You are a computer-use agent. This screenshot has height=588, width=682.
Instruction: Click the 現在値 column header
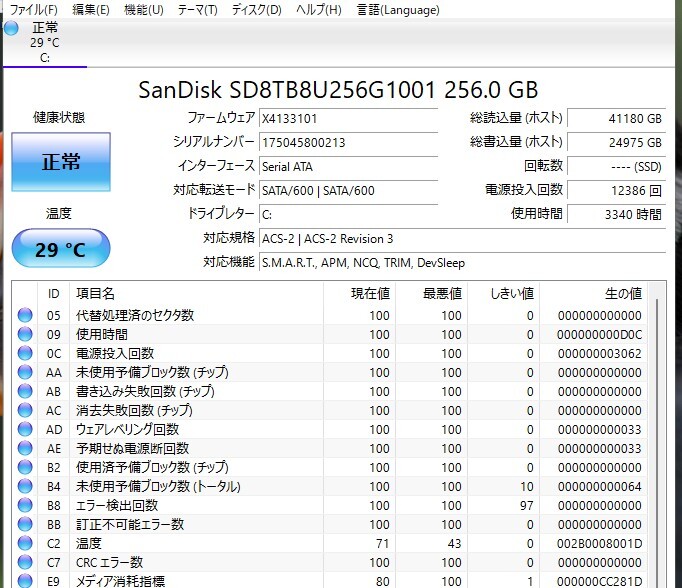click(x=359, y=294)
